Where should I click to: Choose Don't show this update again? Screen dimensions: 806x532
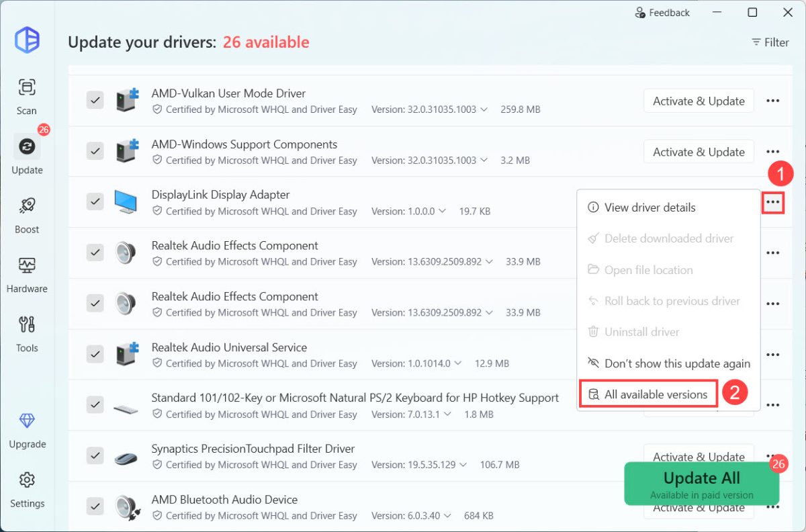pyautogui.click(x=668, y=363)
